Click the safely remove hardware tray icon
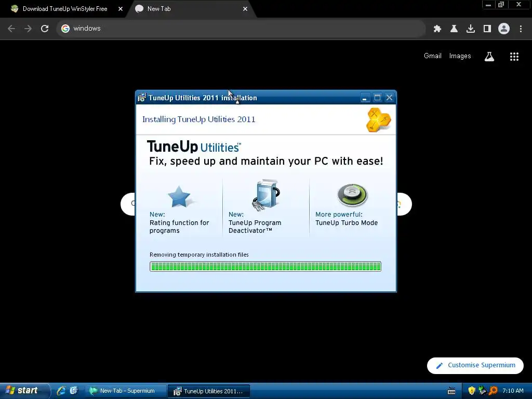The image size is (532, 399). tap(482, 391)
